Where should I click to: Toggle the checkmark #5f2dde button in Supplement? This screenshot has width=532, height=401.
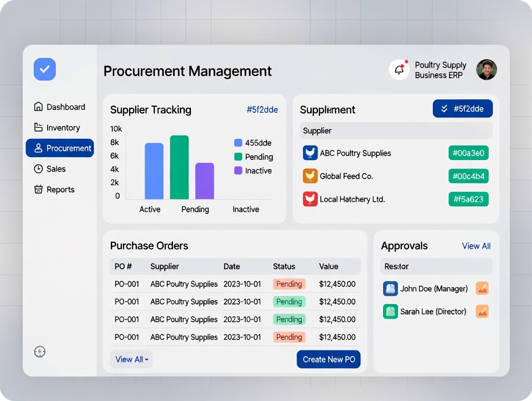point(463,108)
